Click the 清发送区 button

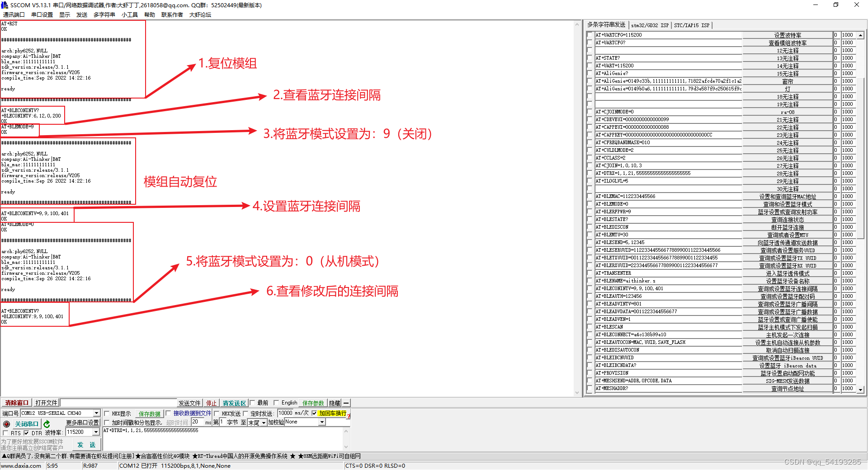[234, 403]
